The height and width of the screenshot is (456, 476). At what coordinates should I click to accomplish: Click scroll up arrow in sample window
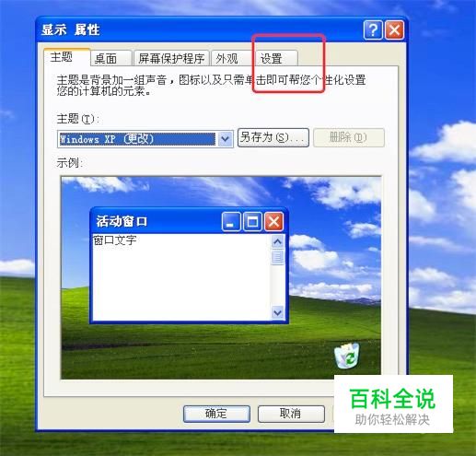point(278,242)
